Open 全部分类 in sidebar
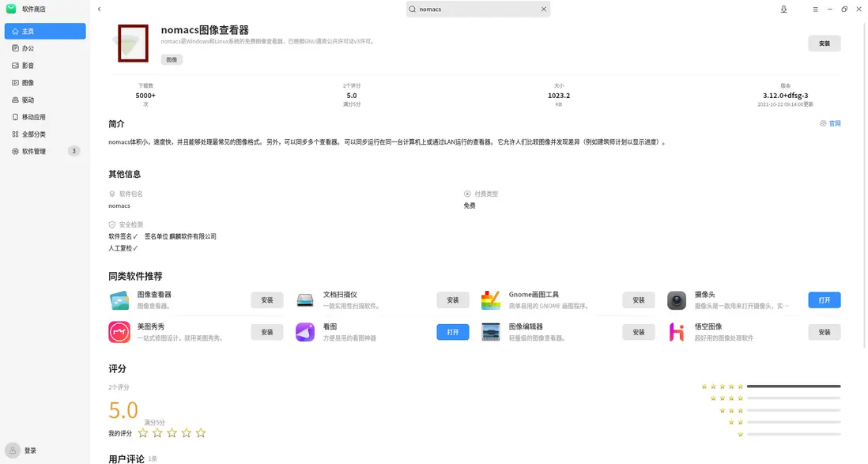The width and height of the screenshot is (868, 464). (x=45, y=134)
